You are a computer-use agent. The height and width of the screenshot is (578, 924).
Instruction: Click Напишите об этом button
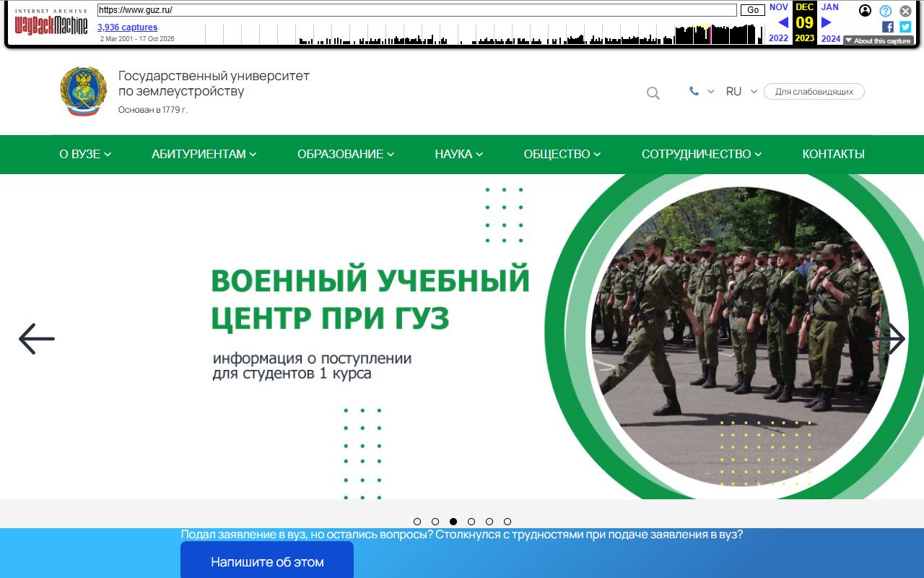(267, 561)
